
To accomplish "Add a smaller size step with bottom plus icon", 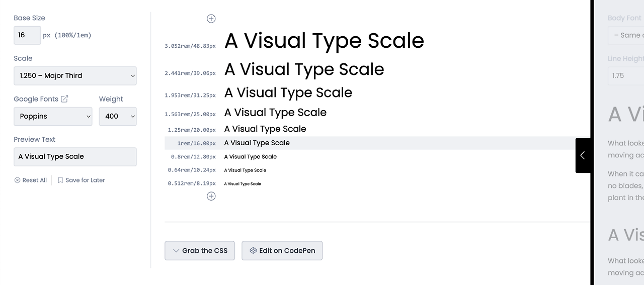I will [x=211, y=196].
